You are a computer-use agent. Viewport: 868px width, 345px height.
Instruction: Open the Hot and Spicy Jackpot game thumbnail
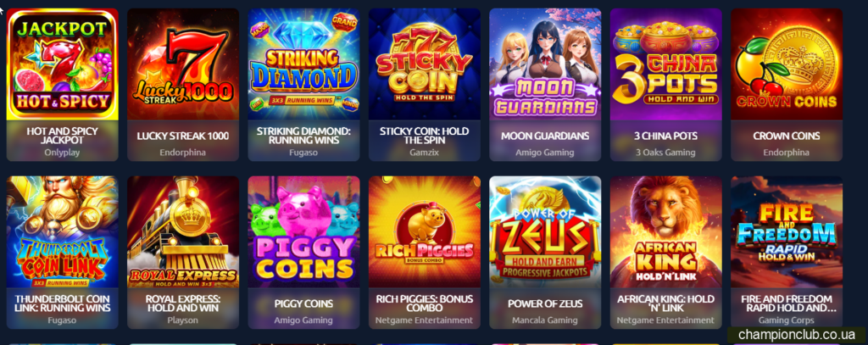click(x=62, y=64)
